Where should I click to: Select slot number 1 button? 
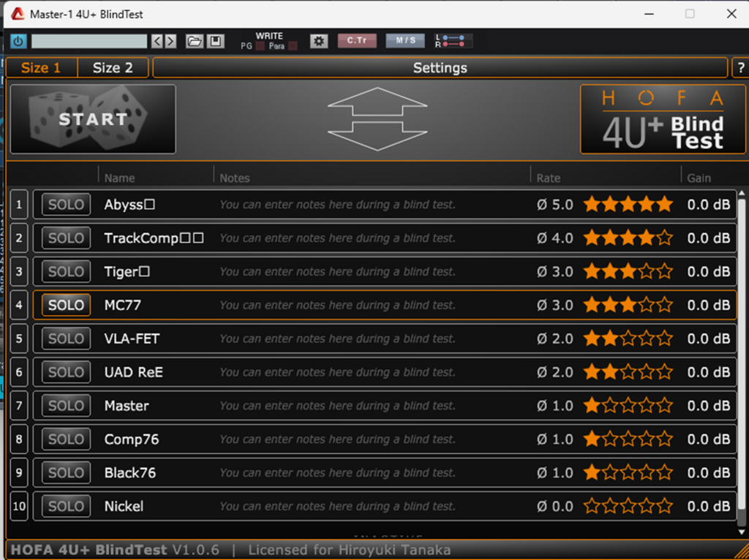click(x=19, y=205)
